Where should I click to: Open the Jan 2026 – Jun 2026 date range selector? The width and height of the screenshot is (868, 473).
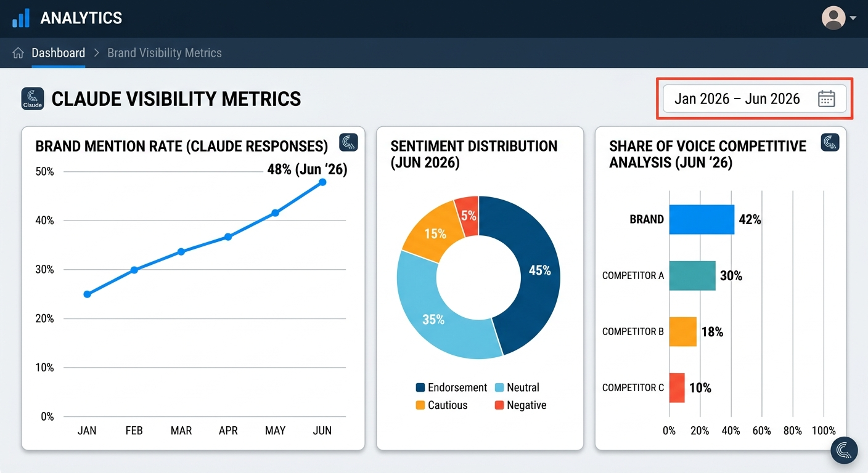(738, 99)
